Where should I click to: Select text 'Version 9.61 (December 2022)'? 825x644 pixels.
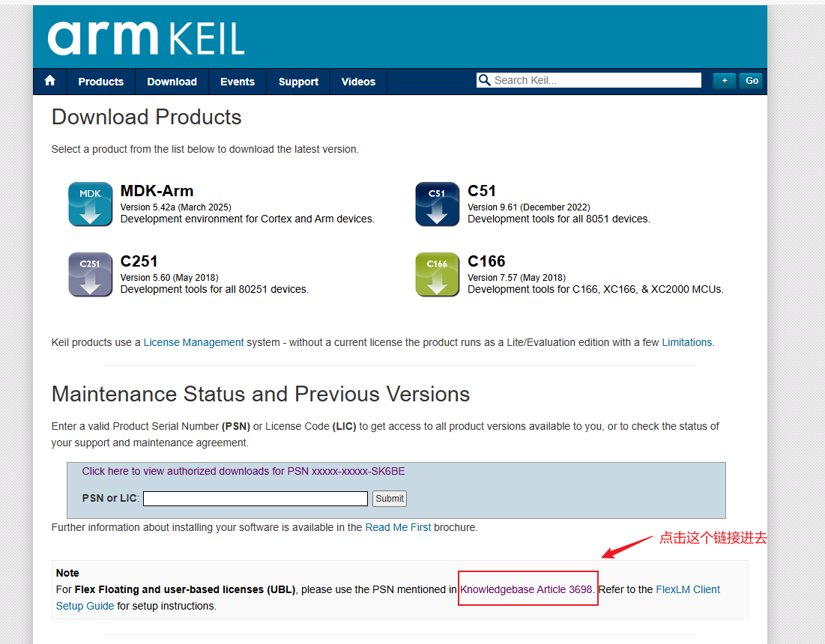click(x=529, y=207)
